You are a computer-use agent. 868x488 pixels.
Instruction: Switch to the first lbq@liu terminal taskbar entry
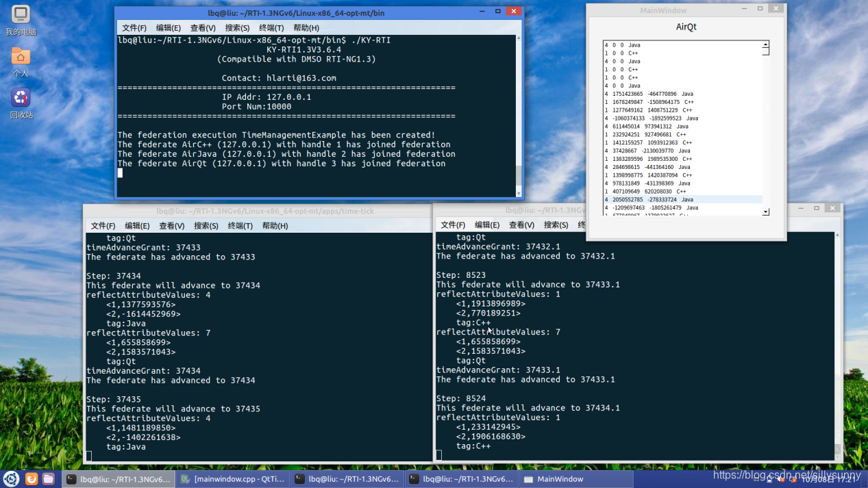(119, 479)
